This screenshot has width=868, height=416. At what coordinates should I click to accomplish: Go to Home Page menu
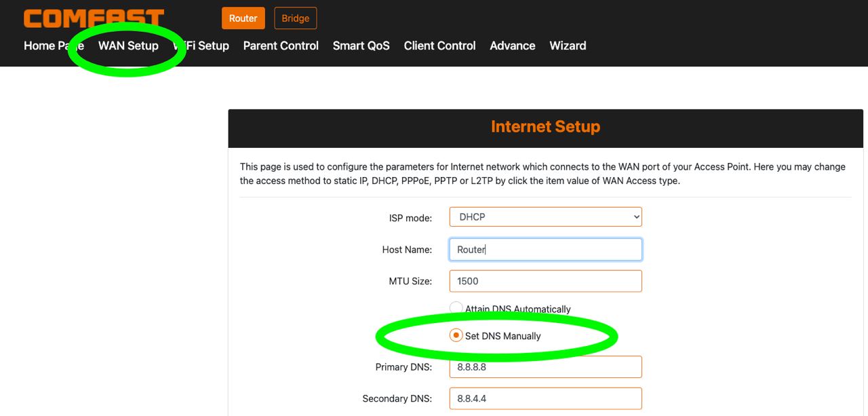tap(53, 45)
